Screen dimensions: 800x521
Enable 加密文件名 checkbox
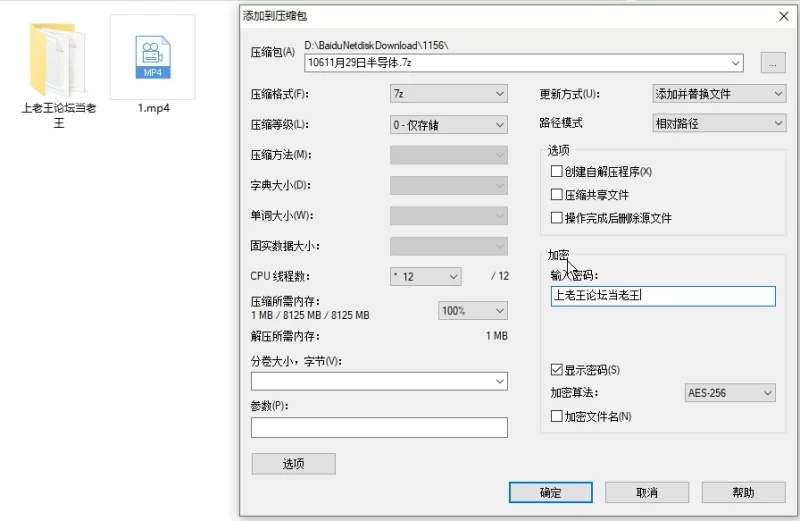(x=556, y=416)
